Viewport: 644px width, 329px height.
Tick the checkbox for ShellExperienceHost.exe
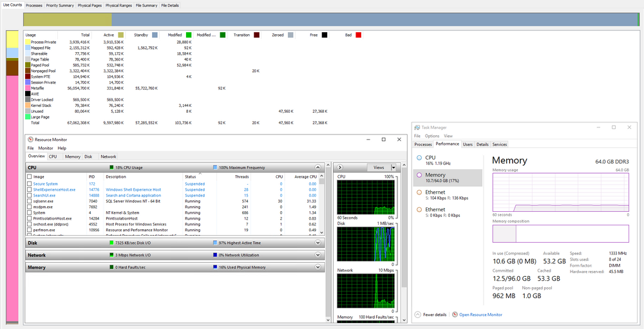pos(29,190)
